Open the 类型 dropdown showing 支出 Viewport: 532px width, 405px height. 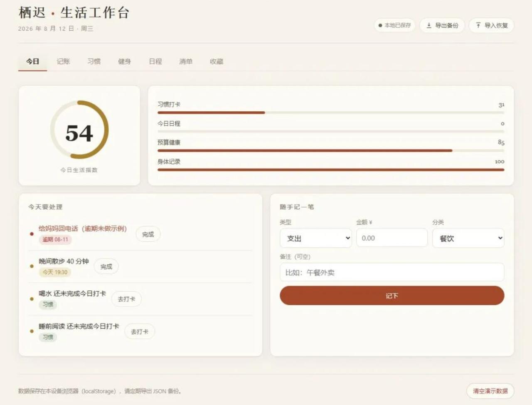pyautogui.click(x=316, y=238)
